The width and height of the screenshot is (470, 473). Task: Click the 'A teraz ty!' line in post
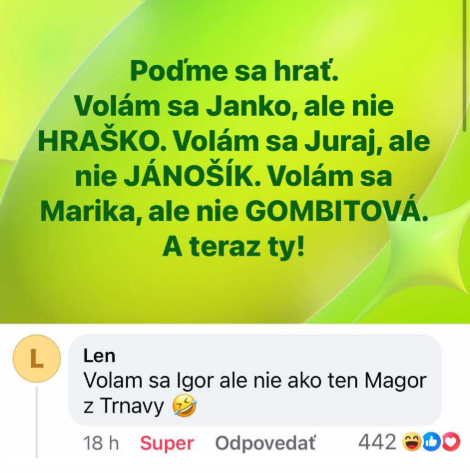click(233, 247)
